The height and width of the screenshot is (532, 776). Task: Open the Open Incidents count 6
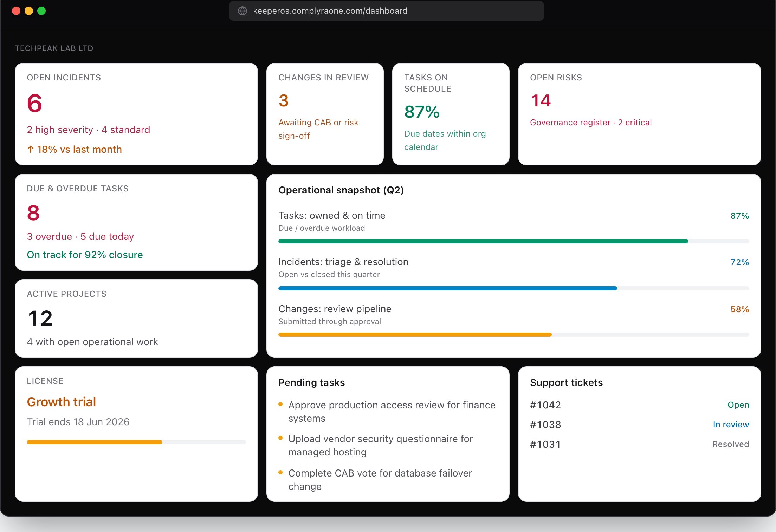[x=34, y=103]
